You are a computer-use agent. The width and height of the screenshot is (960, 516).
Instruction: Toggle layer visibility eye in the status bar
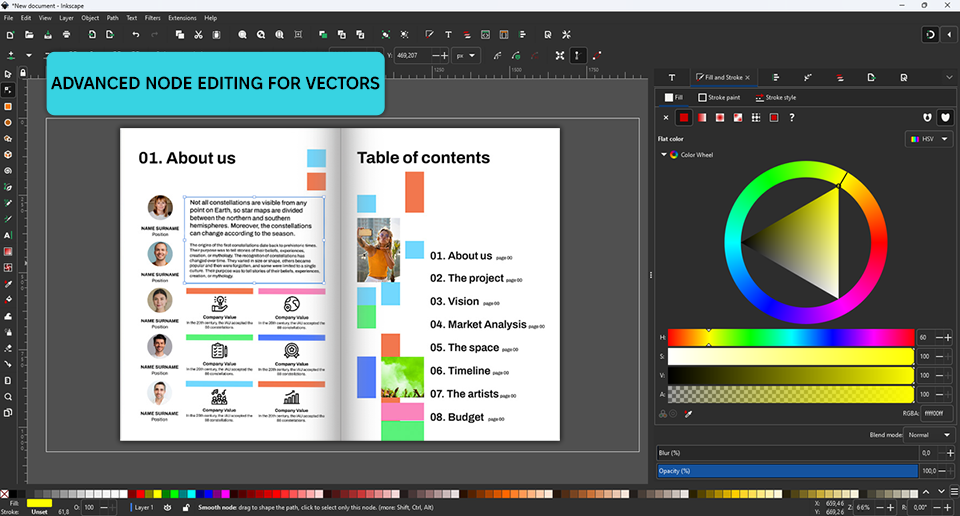coord(167,507)
